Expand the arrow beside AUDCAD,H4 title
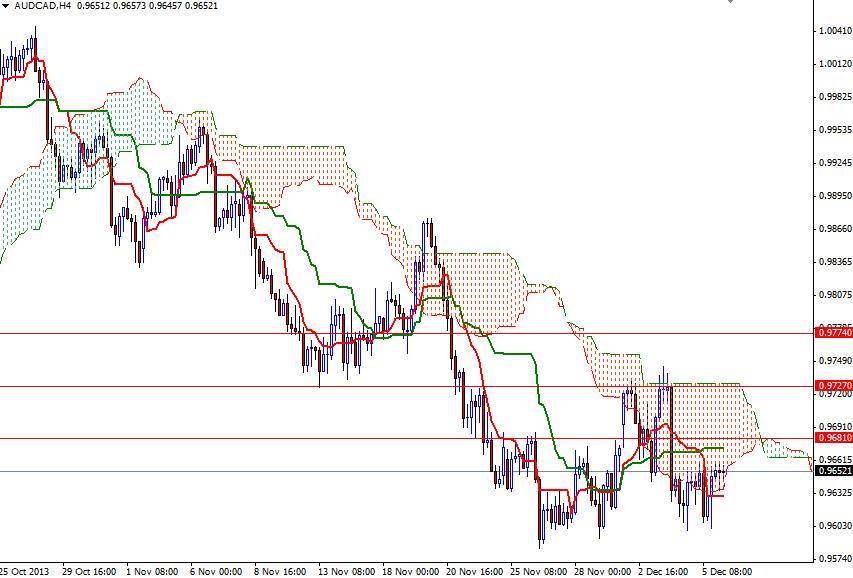Viewport: 853px width, 578px height. [7, 5]
